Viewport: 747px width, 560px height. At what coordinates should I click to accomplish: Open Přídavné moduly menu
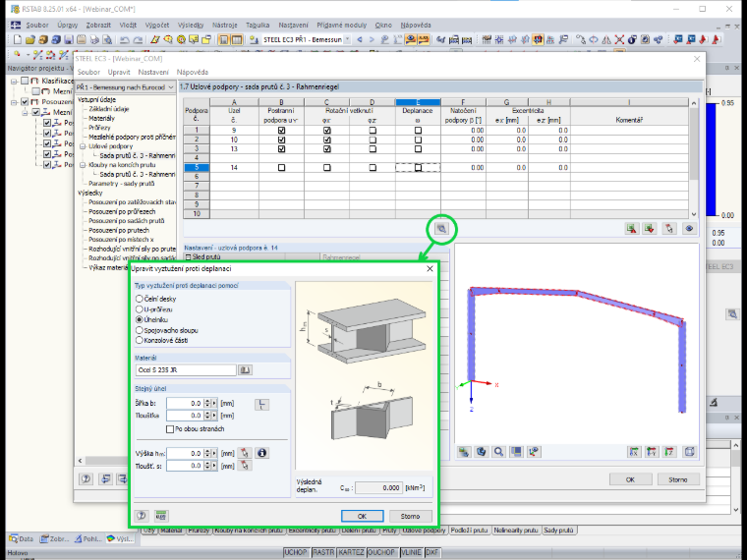342,25
